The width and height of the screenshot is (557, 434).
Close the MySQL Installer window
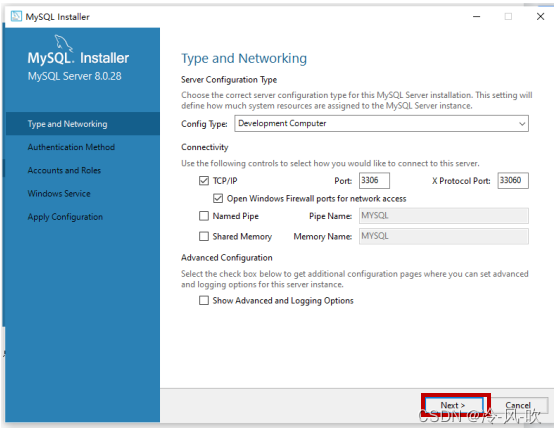click(540, 16)
